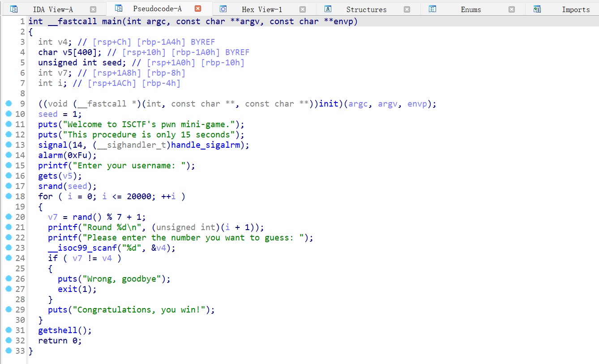This screenshot has height=364, width=599.
Task: Click the IDA View-A tab icon
Action: coord(14,9)
